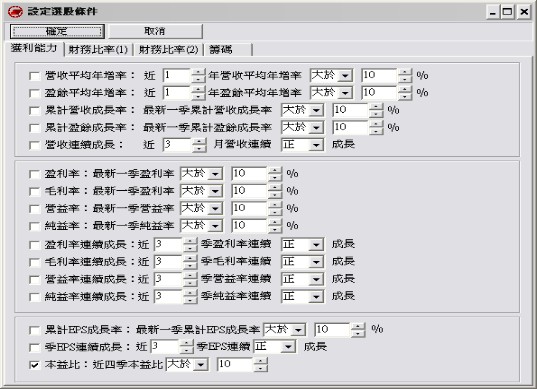Tick the 季EPS連續成長 checkbox
537x389 pixels.
pyautogui.click(x=34, y=348)
